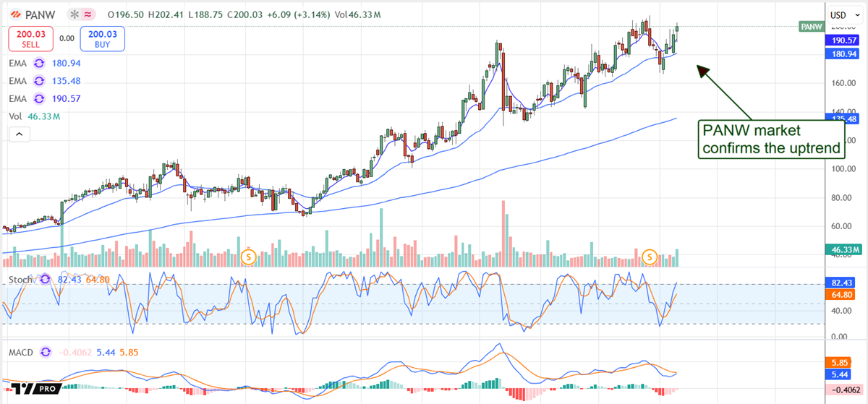Screen dimensions: 868x404
Task: Click the 40.00 Stoch scale tick
Action: 842,311
